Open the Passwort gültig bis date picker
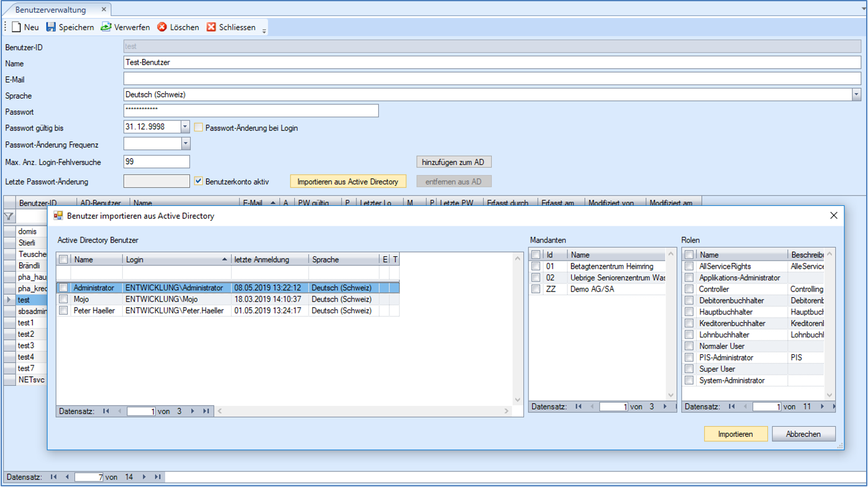Screen dimensions: 868x487 (x=185, y=127)
